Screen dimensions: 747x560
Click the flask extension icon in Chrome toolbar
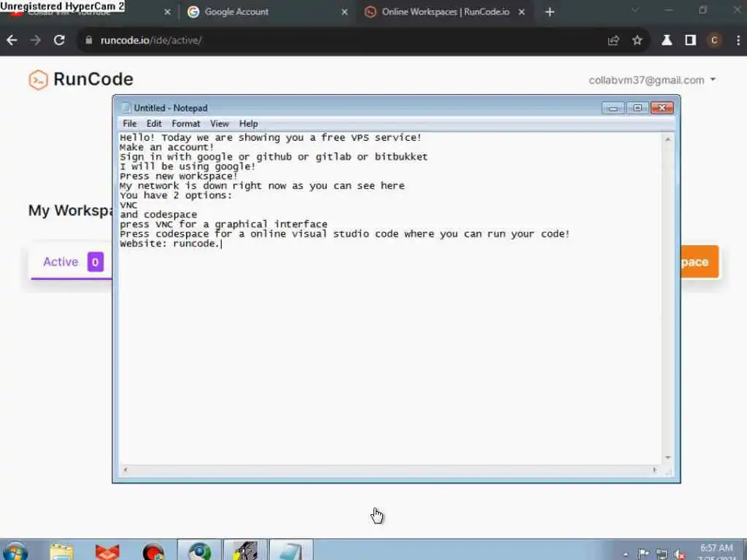667,41
